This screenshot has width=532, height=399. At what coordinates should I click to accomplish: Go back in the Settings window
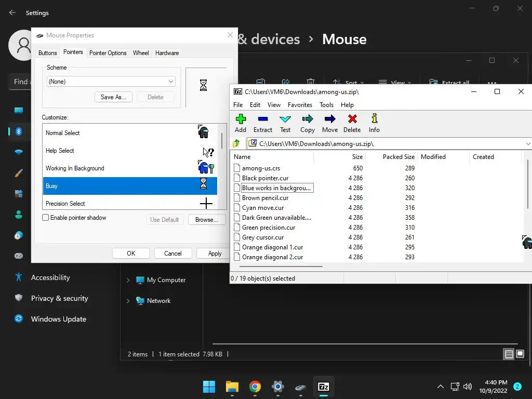[x=12, y=12]
